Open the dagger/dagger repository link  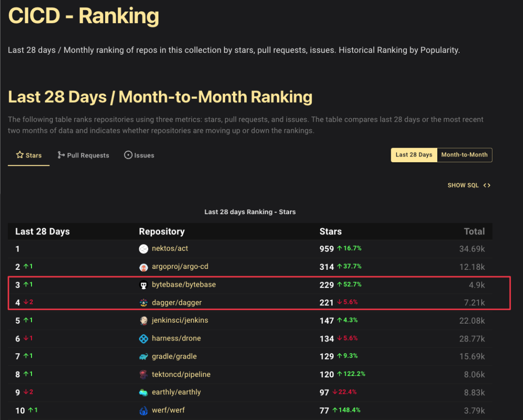click(177, 303)
